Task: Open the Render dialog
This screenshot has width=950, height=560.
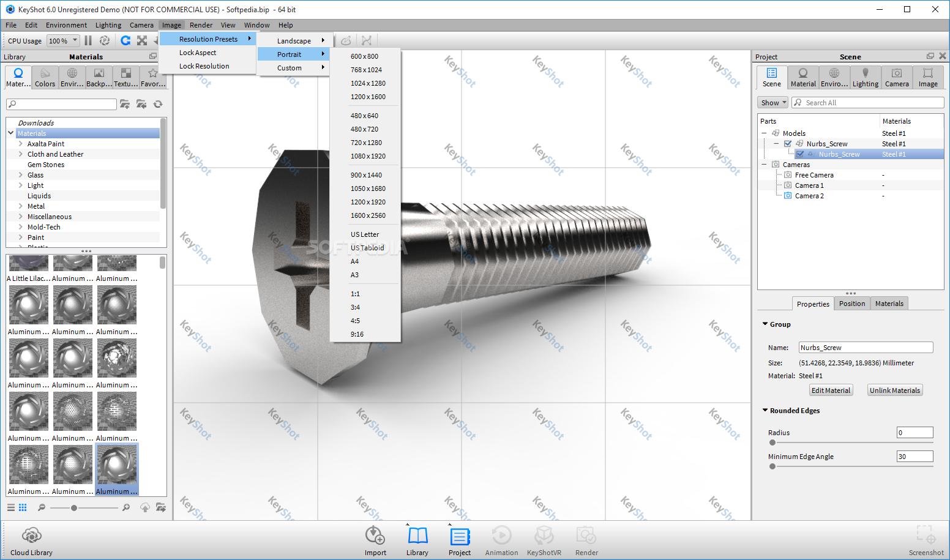Action: tap(586, 541)
